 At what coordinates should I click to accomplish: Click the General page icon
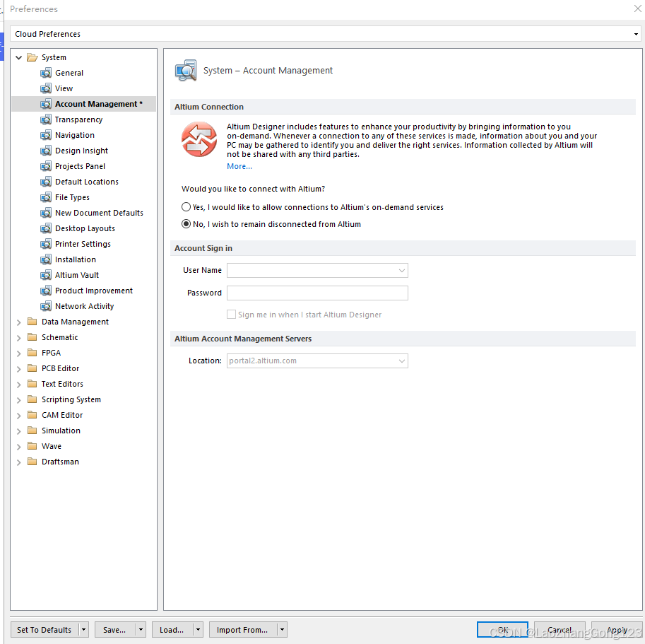pos(46,74)
